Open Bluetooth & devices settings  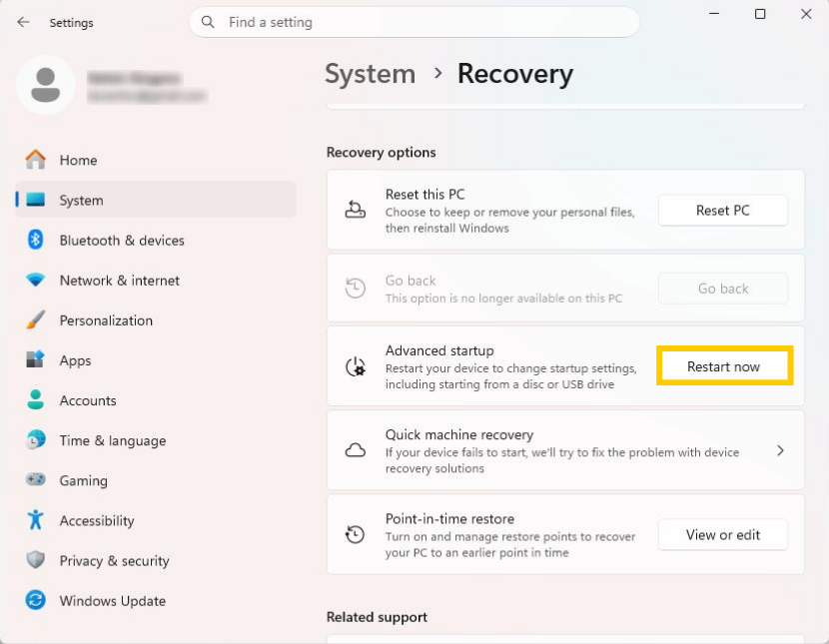tap(156, 240)
